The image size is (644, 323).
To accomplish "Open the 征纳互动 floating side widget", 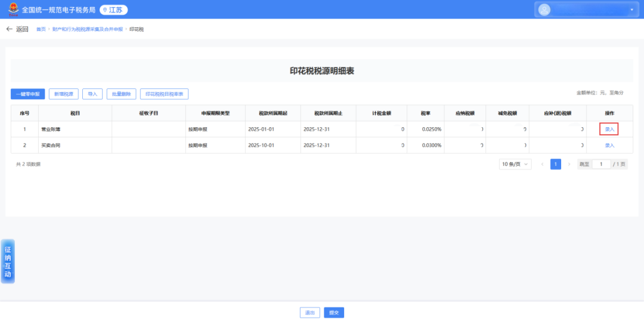I will [x=8, y=262].
